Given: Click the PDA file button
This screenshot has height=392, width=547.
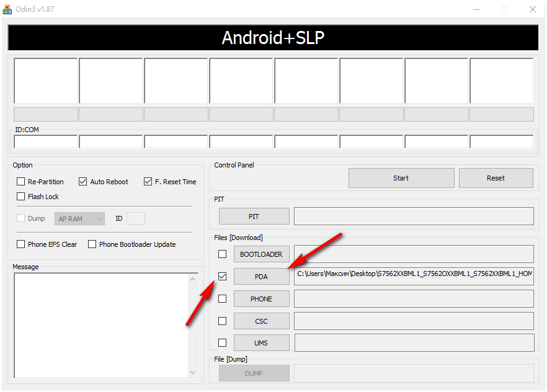Looking at the screenshot, I should click(261, 277).
